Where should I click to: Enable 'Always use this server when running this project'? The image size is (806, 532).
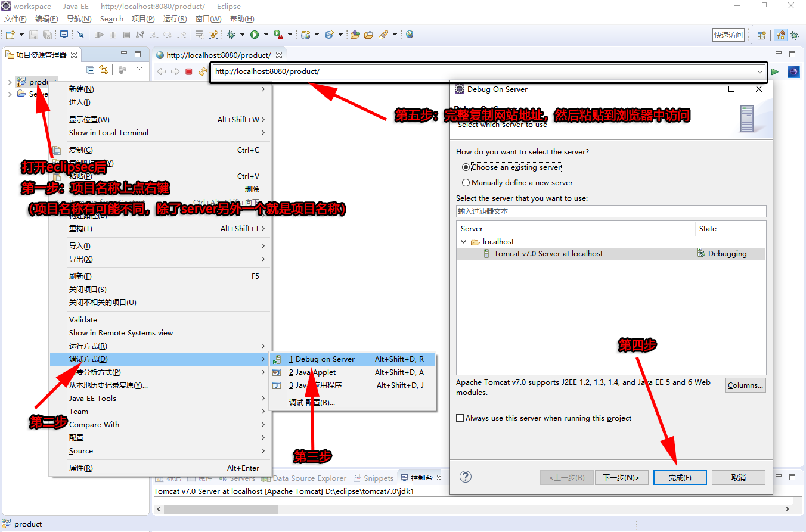pyautogui.click(x=460, y=418)
